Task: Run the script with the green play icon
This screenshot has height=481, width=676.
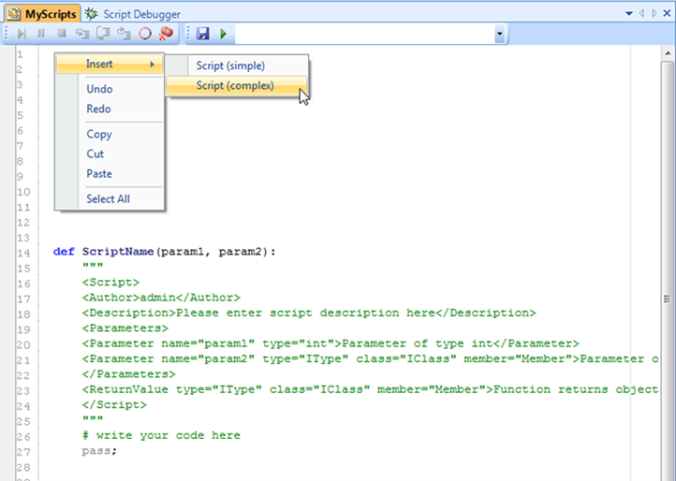Action: 223,34
